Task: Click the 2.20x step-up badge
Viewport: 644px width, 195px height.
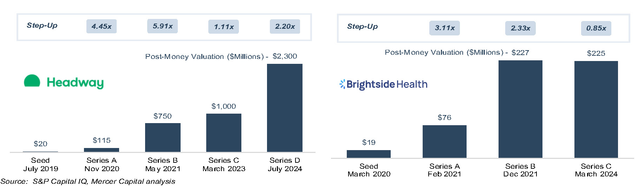Action: (285, 27)
